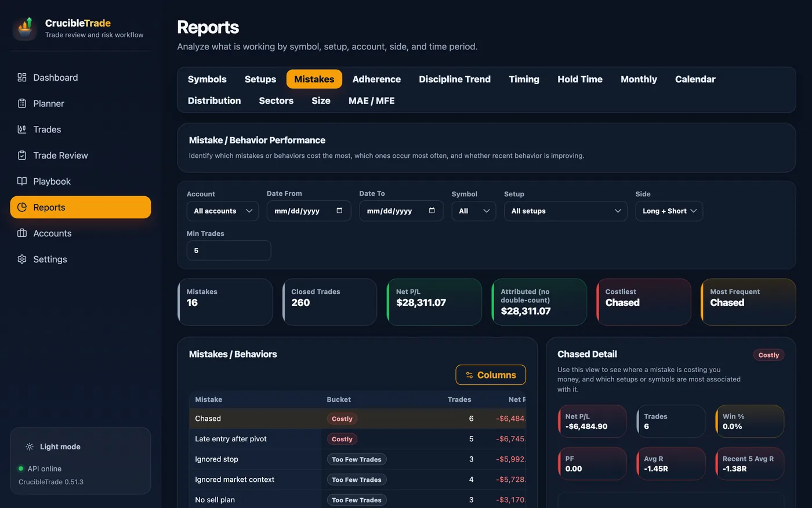Open the Date From calendar picker icon
The image size is (812, 508).
click(x=339, y=211)
